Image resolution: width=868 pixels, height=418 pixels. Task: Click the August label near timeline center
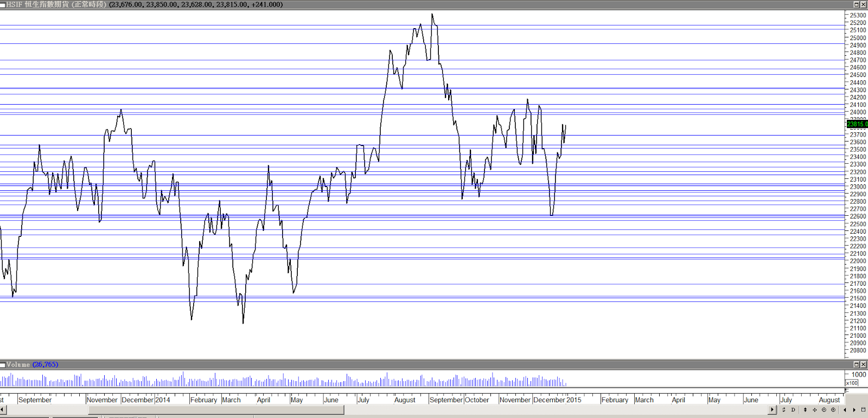tap(405, 400)
